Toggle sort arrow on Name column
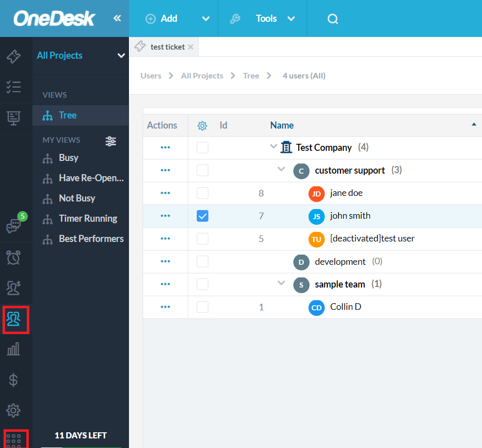The height and width of the screenshot is (448, 482). coord(474,125)
